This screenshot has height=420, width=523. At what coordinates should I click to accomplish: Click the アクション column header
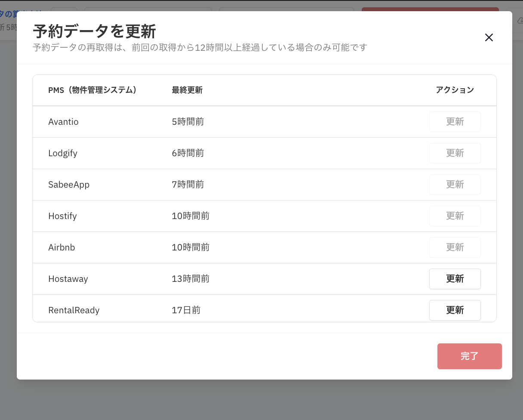455,90
